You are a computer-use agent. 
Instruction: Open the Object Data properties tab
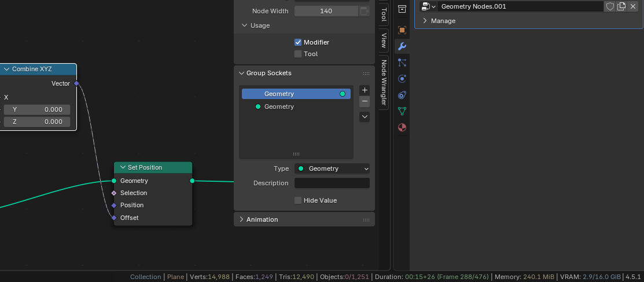point(402,111)
